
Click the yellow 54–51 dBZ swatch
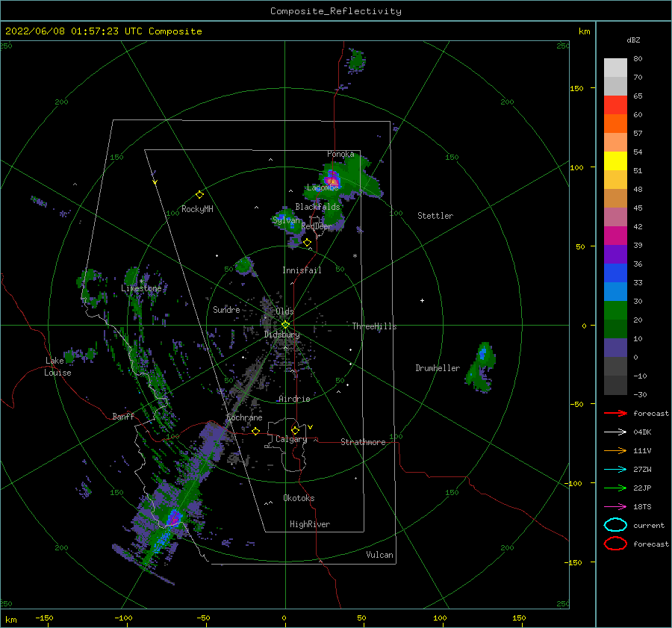(x=615, y=161)
